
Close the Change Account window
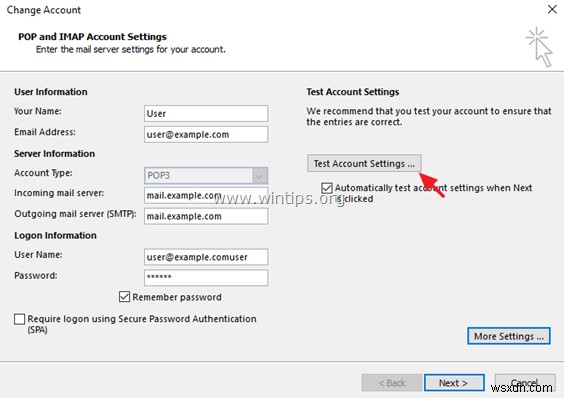click(x=552, y=9)
